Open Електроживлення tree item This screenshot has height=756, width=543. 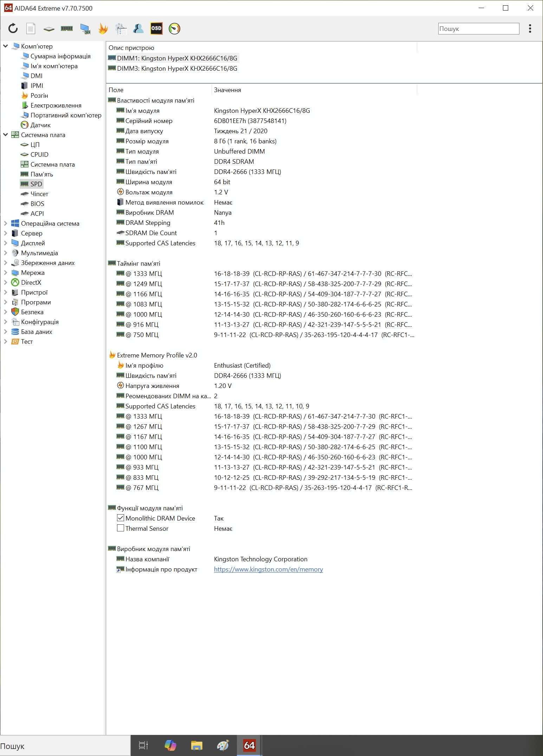(x=56, y=105)
